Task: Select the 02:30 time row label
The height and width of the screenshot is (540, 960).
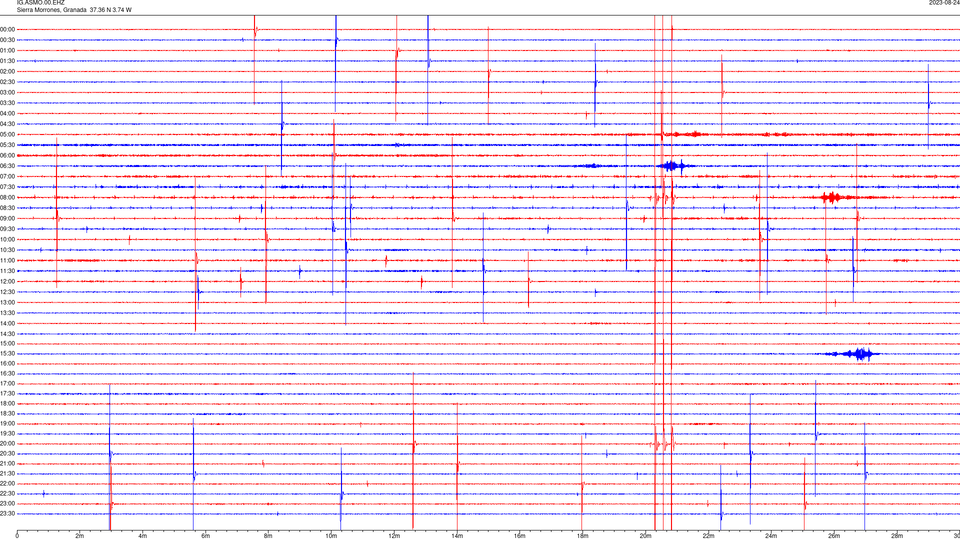Action: pyautogui.click(x=8, y=82)
